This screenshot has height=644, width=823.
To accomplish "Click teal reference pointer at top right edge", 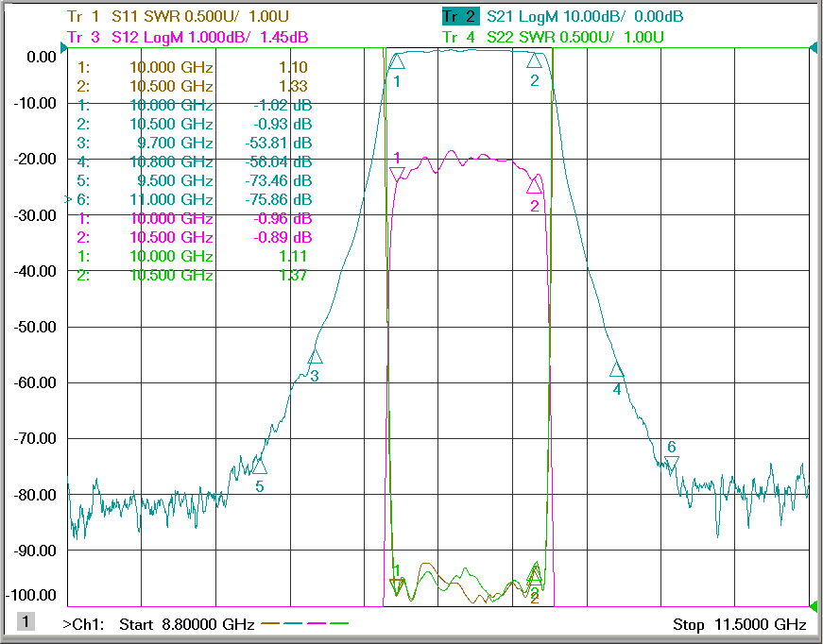I will click(813, 49).
